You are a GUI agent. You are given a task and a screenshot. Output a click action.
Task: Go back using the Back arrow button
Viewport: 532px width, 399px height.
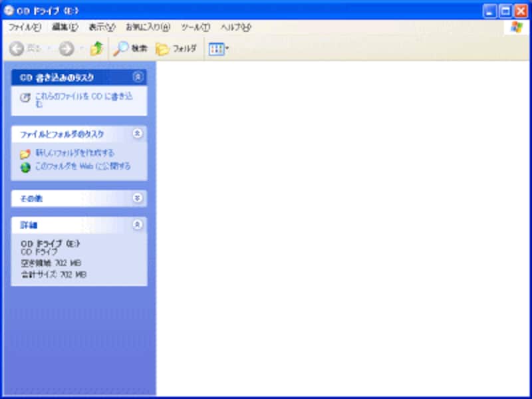(16, 49)
